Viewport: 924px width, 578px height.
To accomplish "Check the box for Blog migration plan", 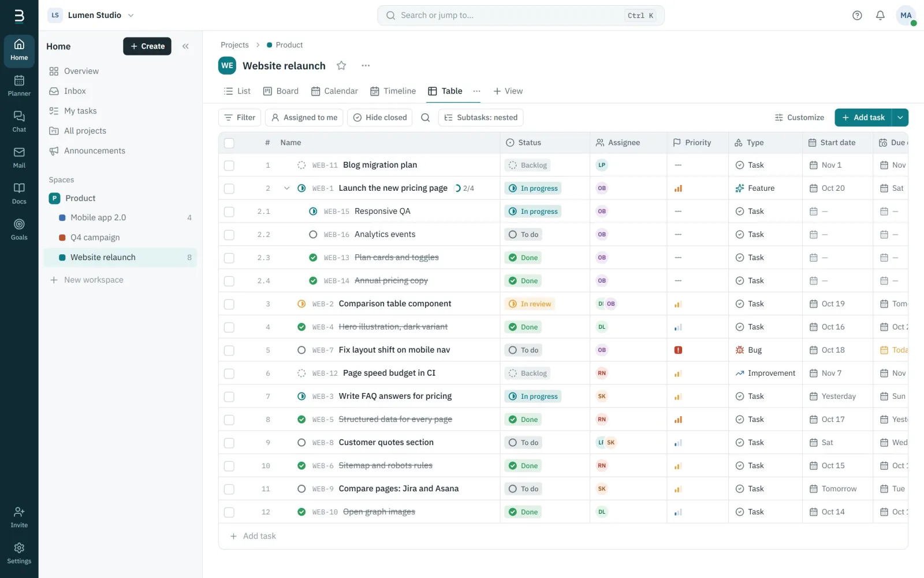I will tap(229, 165).
